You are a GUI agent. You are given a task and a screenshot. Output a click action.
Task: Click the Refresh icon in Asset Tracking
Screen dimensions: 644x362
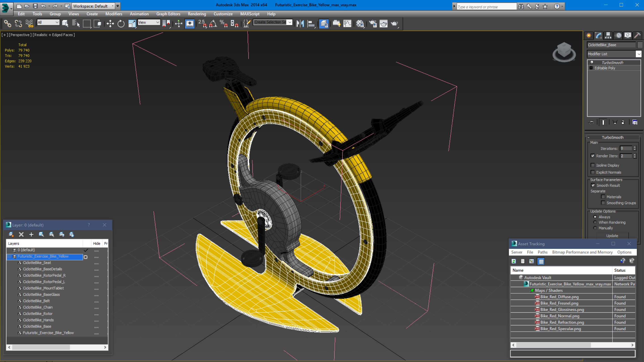click(x=514, y=261)
